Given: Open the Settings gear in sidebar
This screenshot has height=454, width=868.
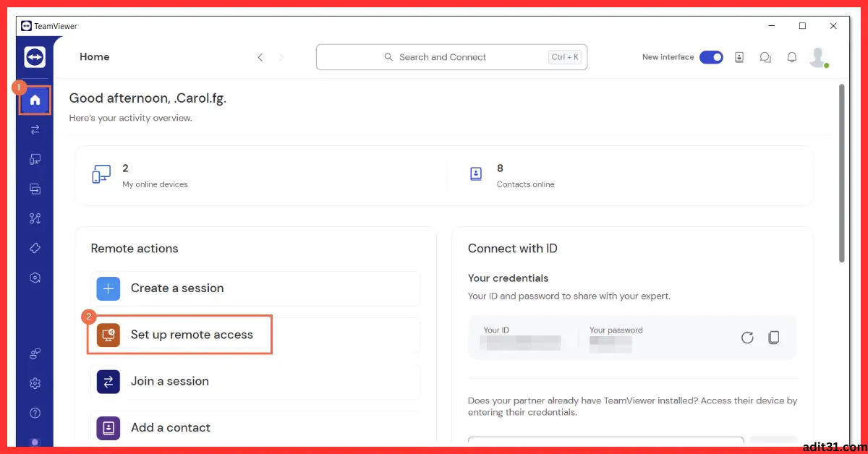Looking at the screenshot, I should (35, 383).
